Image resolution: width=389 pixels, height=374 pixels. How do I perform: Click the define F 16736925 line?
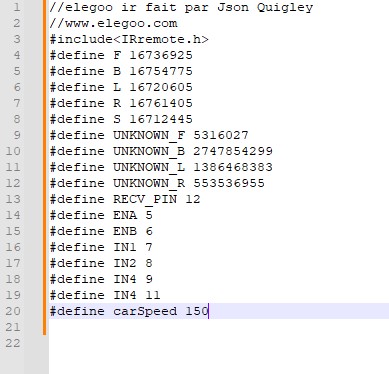point(121,55)
